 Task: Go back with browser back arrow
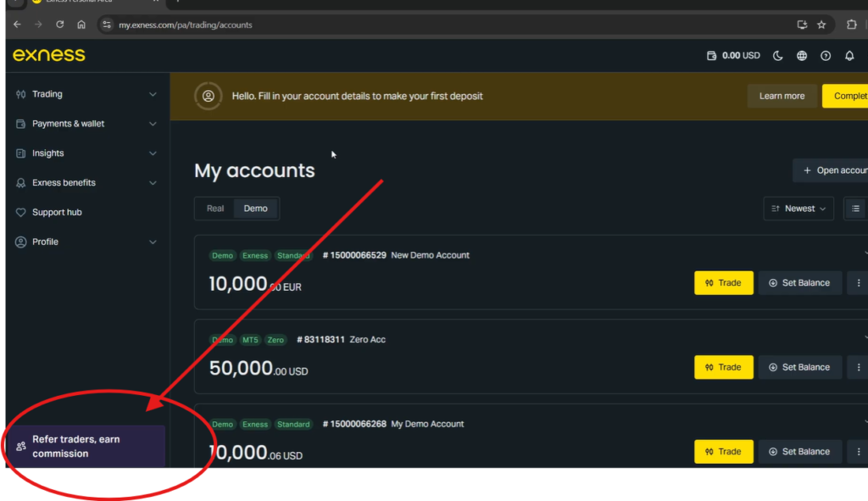17,25
